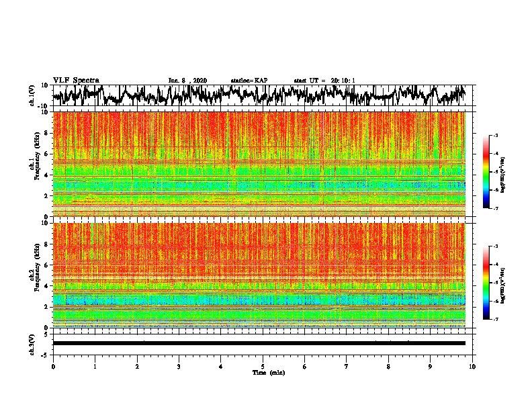Select the "start UT = 20:10:1" text

point(324,81)
